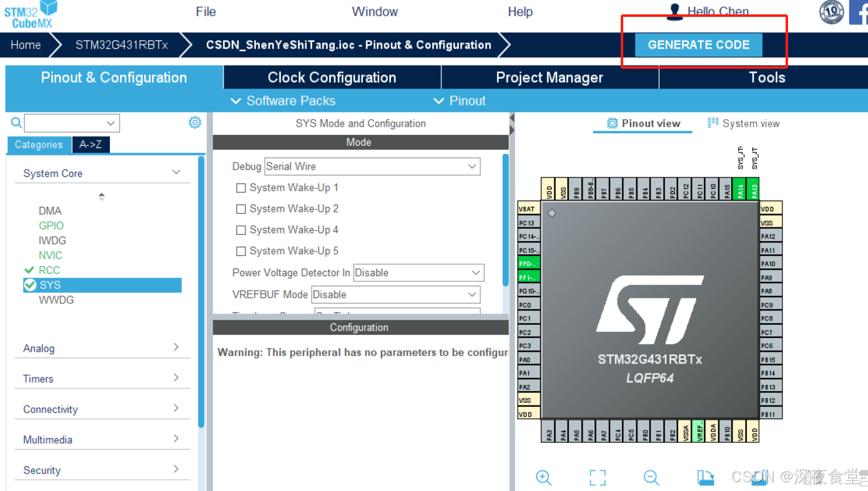Click the CSDN_ShenYeShiTang.ioc breadcrumb
868x491 pixels.
[348, 45]
